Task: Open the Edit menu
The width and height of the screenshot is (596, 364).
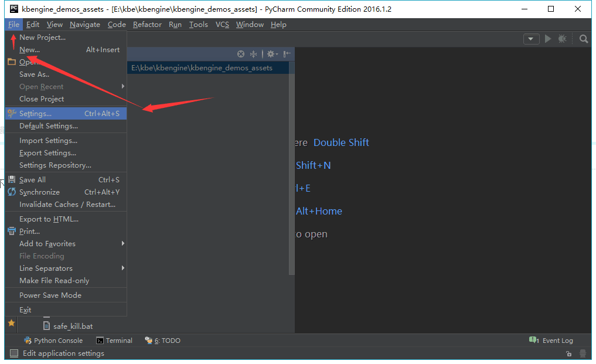Action: click(33, 25)
